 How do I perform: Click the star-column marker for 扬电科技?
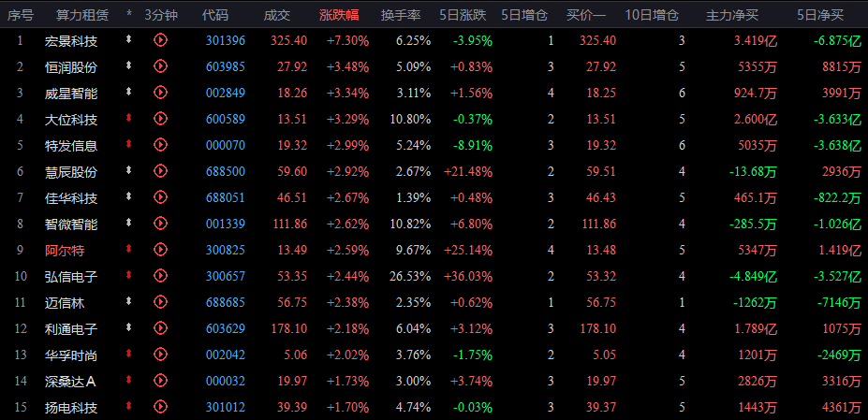point(129,406)
